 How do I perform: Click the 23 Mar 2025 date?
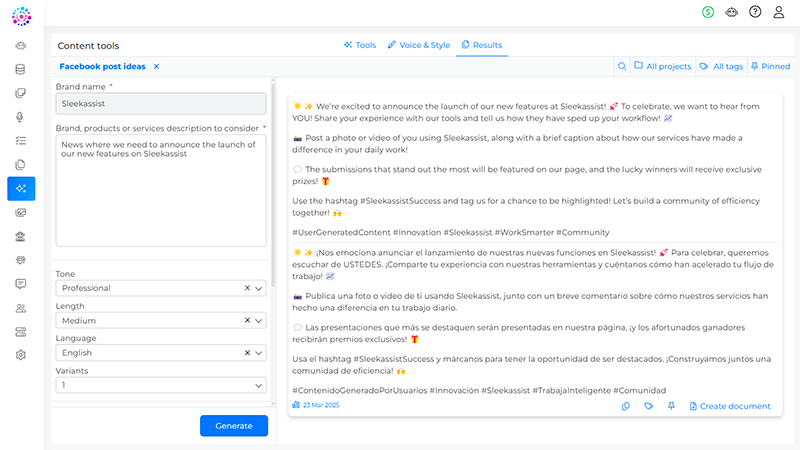[321, 405]
